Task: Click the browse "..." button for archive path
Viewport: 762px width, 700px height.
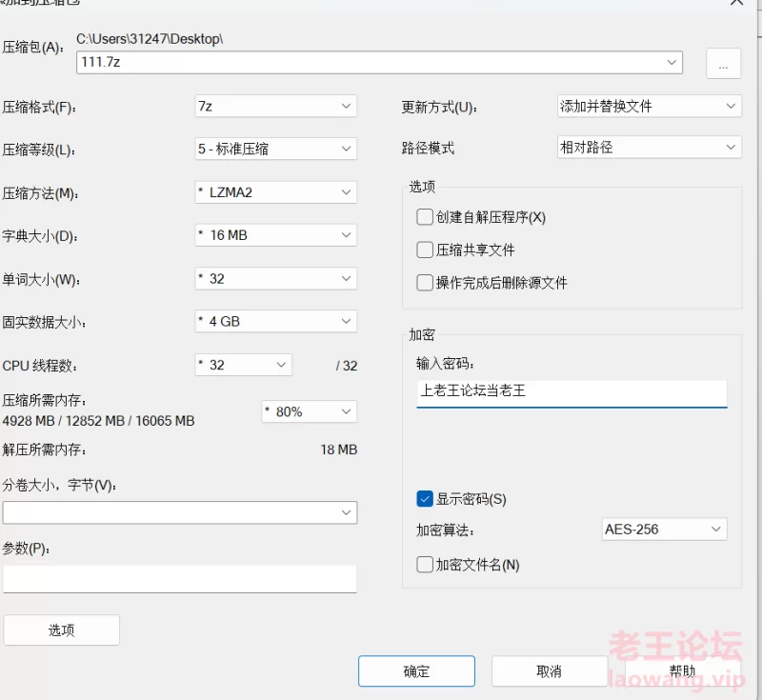Action: pos(723,63)
